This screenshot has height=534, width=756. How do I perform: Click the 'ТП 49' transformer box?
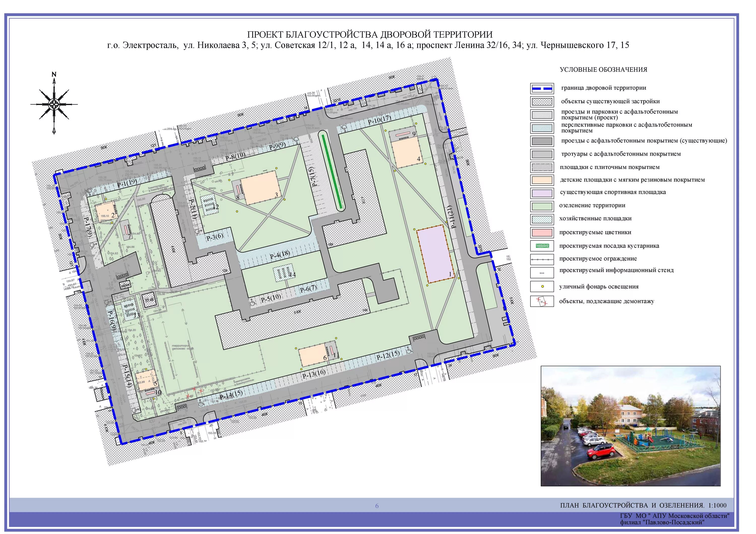point(149,300)
